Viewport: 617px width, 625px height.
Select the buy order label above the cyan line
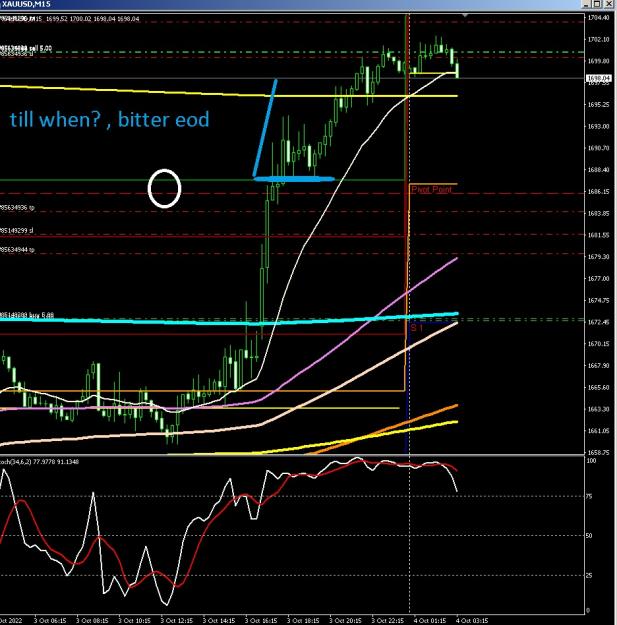pos(27,315)
